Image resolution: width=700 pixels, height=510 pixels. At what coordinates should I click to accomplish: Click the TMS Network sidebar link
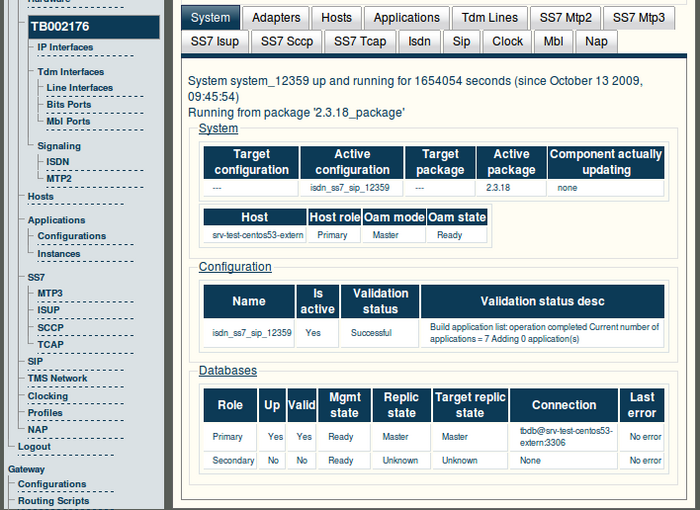[57, 378]
